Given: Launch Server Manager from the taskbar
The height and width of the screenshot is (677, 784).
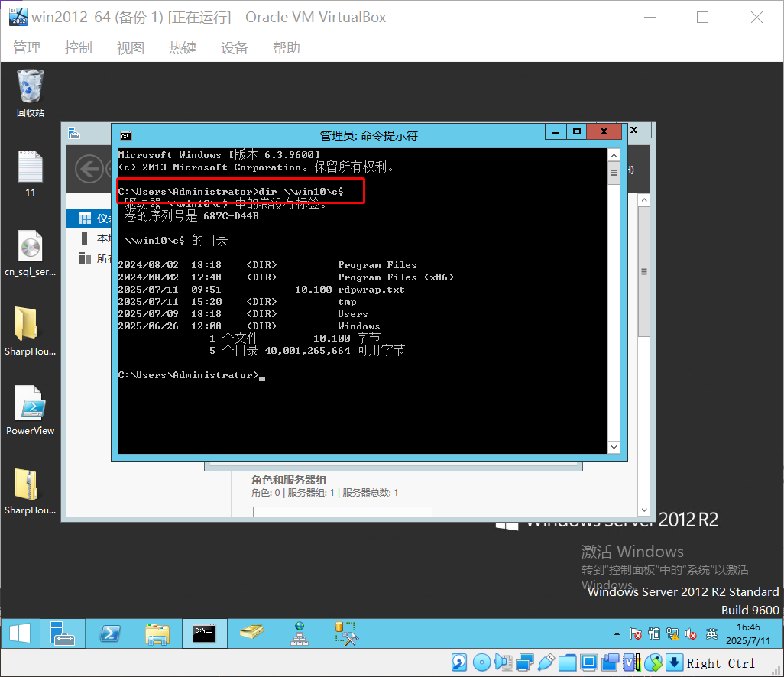Looking at the screenshot, I should [62, 633].
